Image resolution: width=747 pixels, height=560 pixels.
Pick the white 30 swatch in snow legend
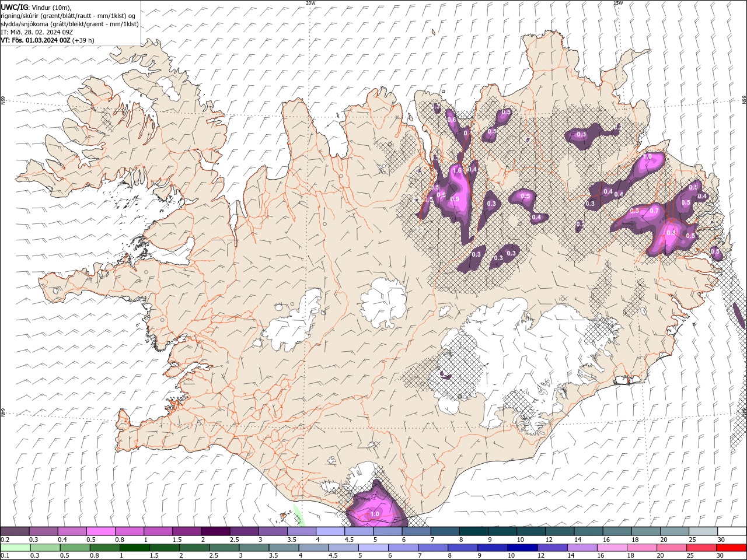click(731, 531)
